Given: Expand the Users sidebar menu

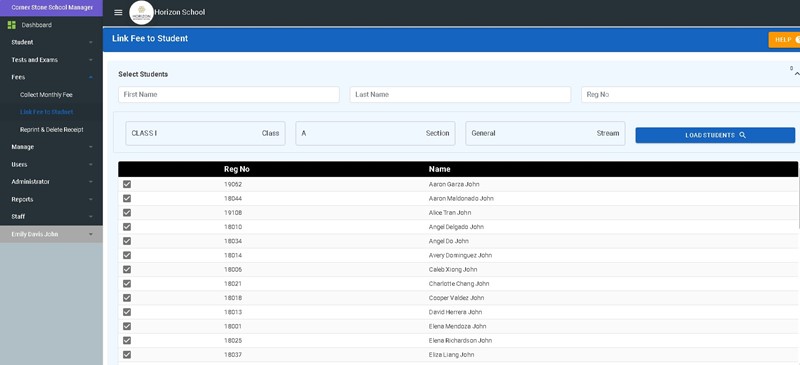Looking at the screenshot, I should (x=51, y=164).
